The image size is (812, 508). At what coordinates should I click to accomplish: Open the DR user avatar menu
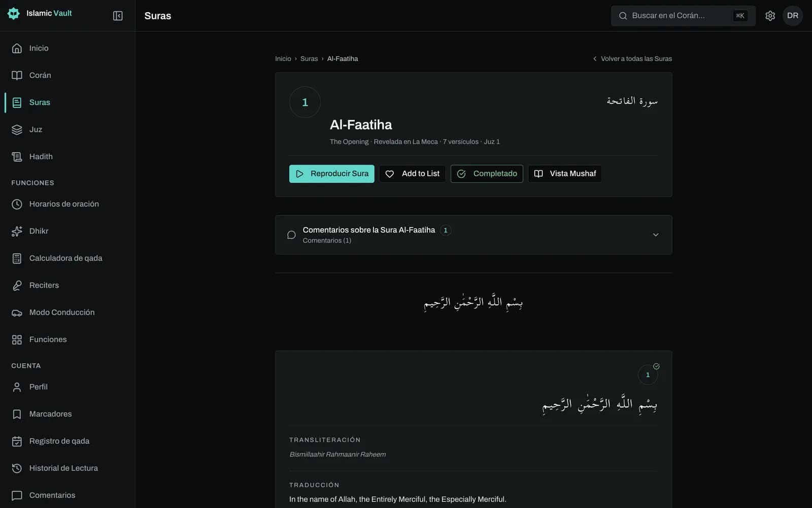(x=793, y=16)
